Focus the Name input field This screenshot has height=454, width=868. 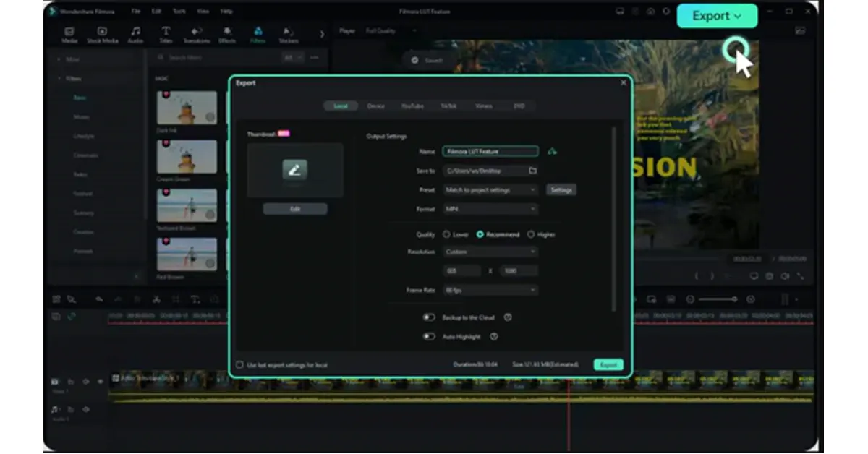490,152
